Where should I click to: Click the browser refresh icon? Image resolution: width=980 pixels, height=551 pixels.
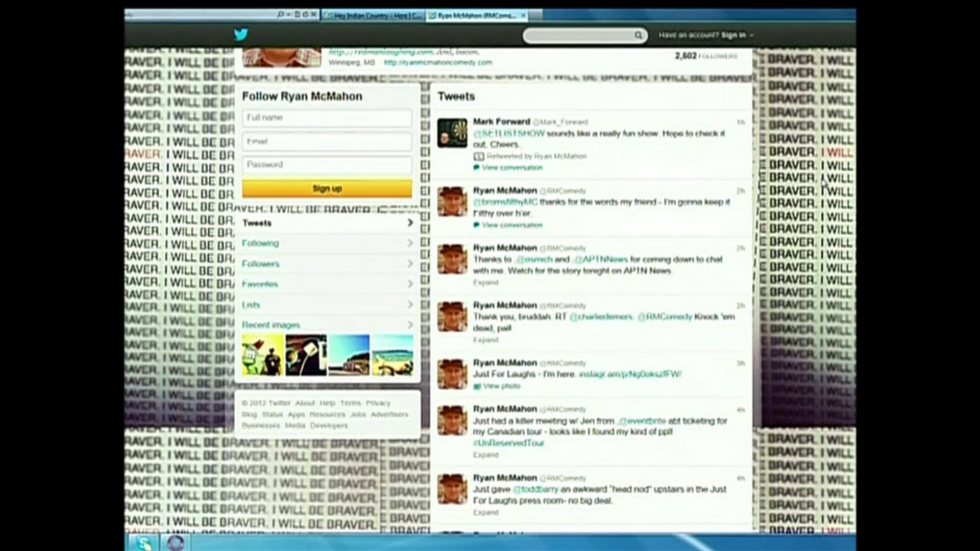point(305,14)
